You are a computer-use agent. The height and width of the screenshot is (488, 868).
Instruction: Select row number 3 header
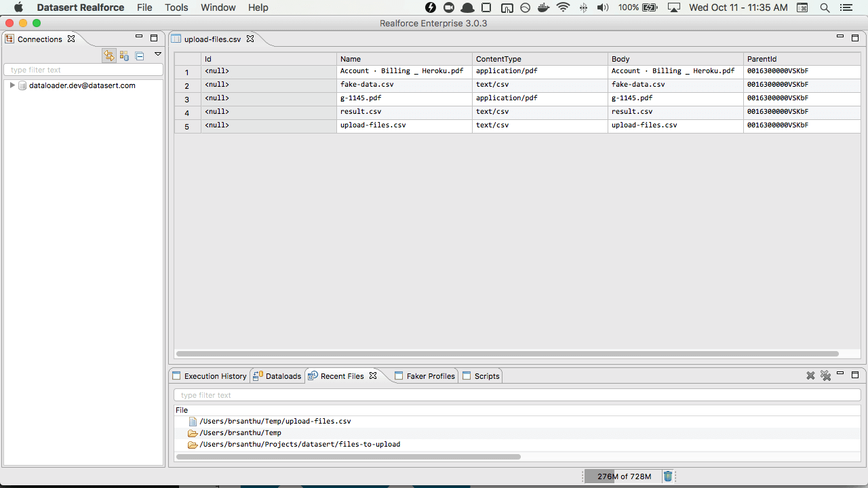[187, 99]
